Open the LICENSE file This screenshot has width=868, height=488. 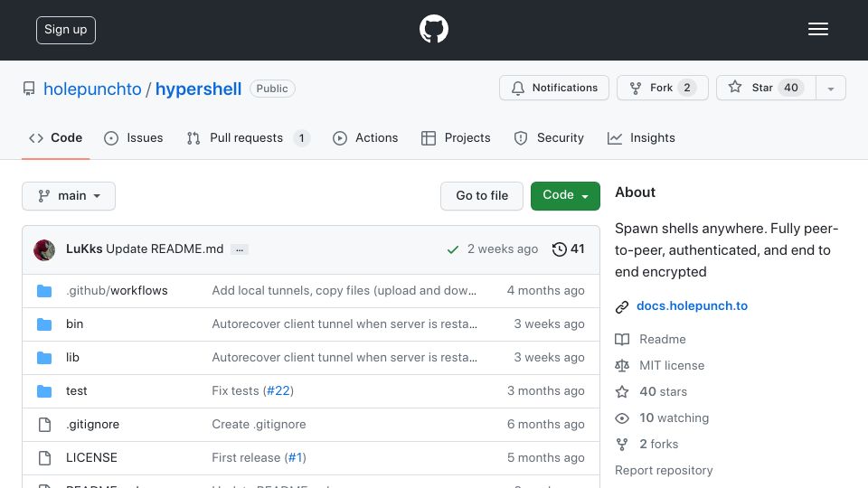91,457
